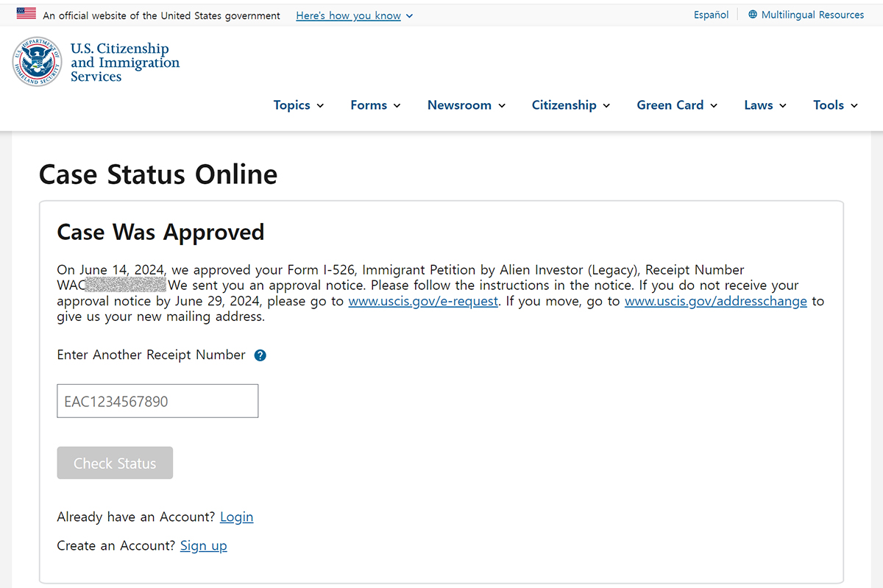Click the receipt number help question icon
Screen dimensions: 883x588
(x=260, y=355)
